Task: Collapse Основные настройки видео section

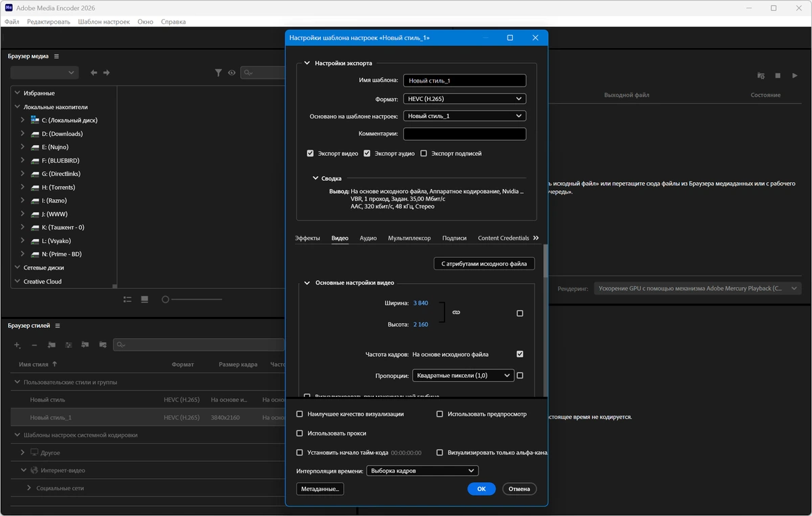Action: (x=307, y=283)
